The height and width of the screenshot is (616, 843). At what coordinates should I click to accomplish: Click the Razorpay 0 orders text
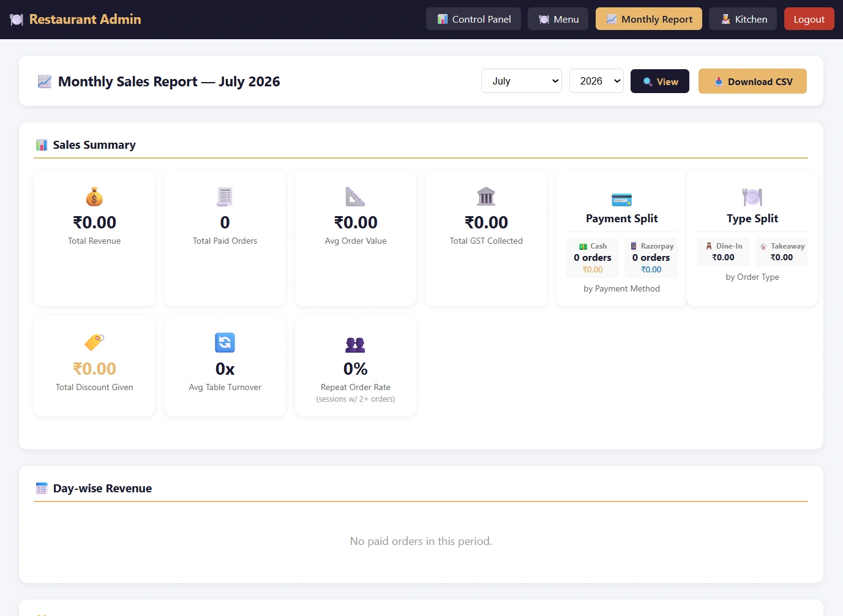(x=651, y=258)
